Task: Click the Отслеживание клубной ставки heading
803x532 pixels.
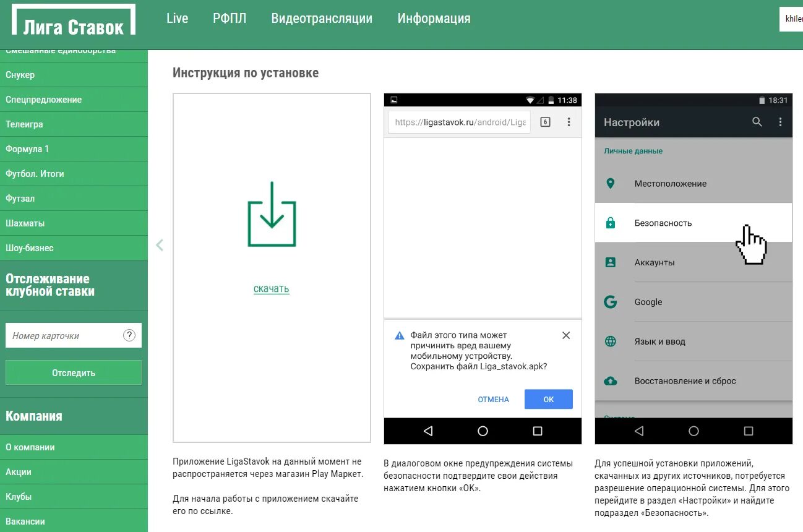Action: click(x=50, y=285)
